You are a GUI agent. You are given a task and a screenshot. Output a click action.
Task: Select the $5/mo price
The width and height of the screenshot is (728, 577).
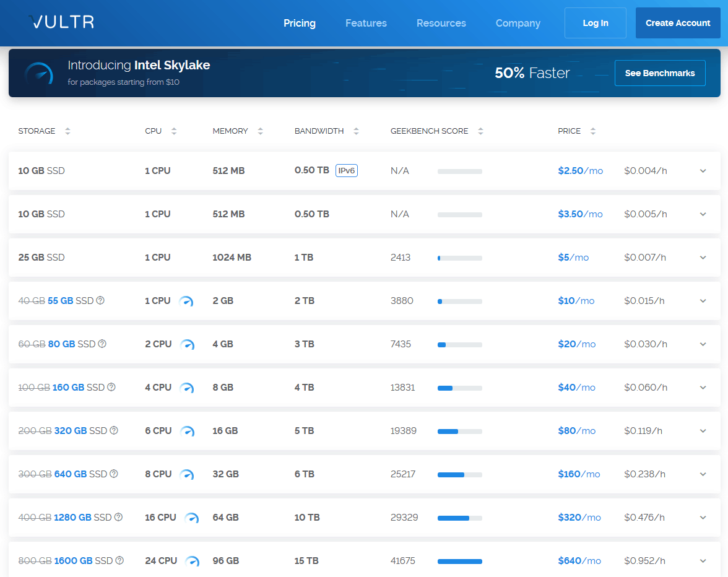[573, 258]
